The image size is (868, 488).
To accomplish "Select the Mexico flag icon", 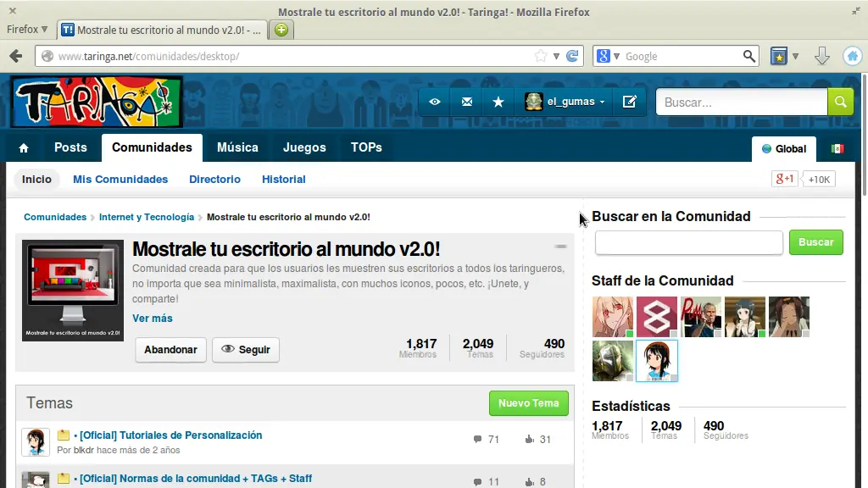I will [x=837, y=148].
